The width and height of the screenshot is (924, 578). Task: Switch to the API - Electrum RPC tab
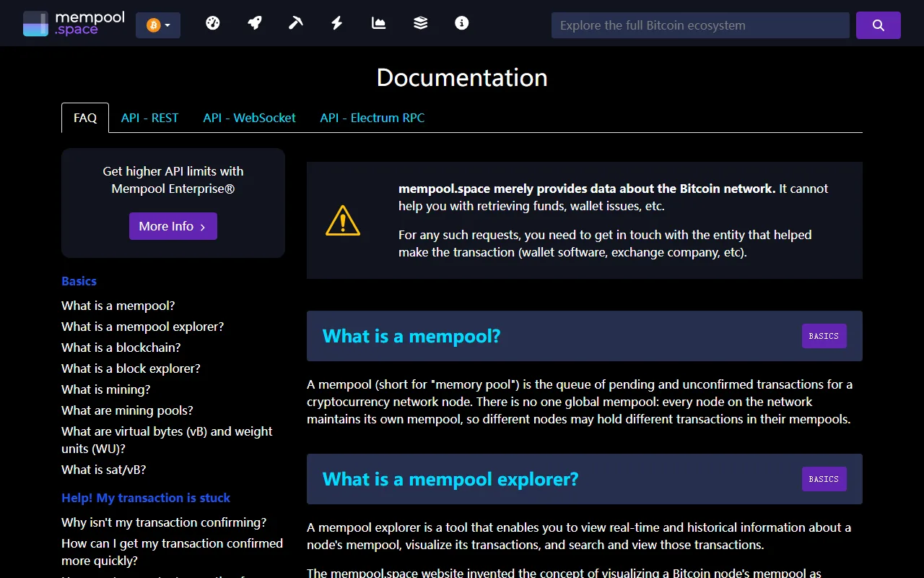[372, 118]
